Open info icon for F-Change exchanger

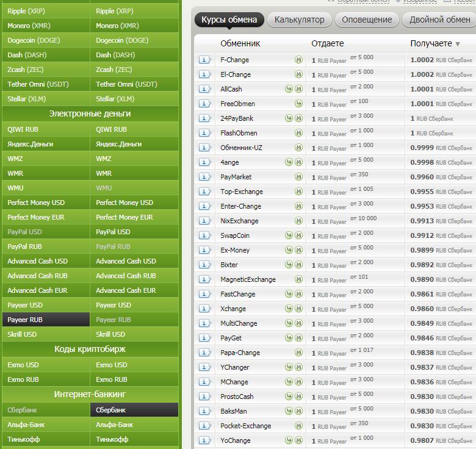click(204, 60)
